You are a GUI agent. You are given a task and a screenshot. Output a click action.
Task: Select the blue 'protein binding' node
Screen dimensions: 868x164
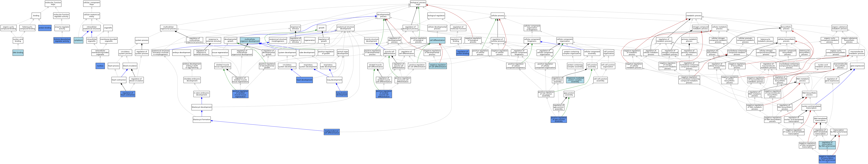pos(45,28)
